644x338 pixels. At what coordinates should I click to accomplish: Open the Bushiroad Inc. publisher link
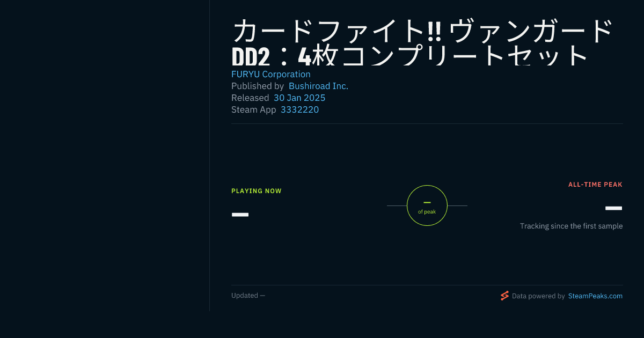[x=318, y=86]
